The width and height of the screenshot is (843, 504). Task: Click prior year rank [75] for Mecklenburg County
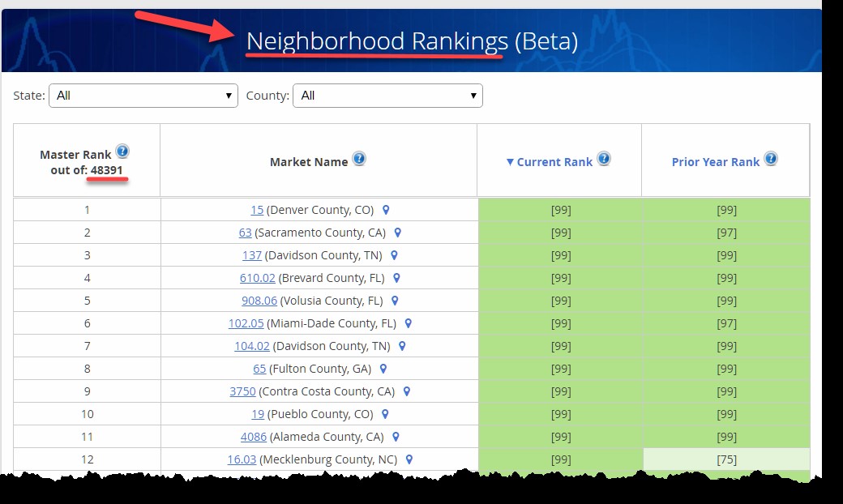click(x=726, y=459)
